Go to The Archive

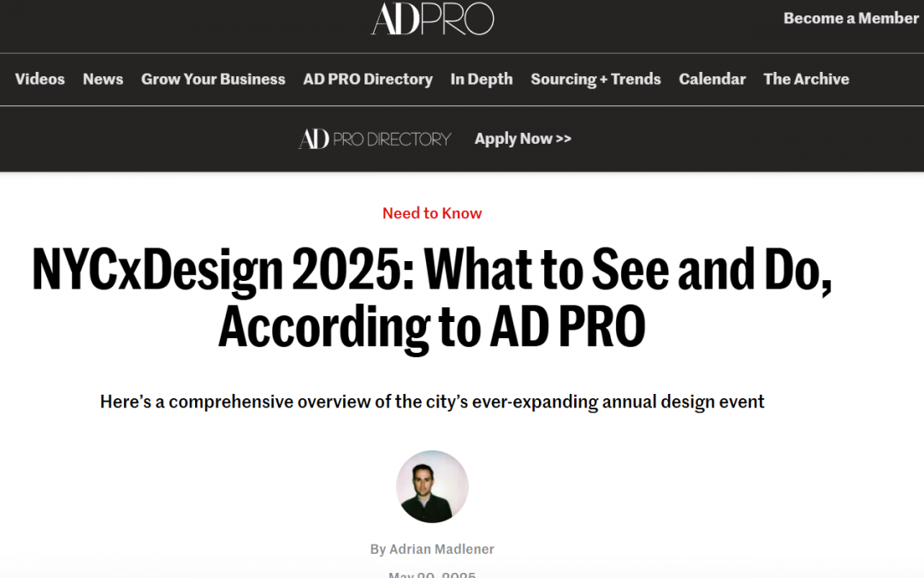pyautogui.click(x=806, y=79)
